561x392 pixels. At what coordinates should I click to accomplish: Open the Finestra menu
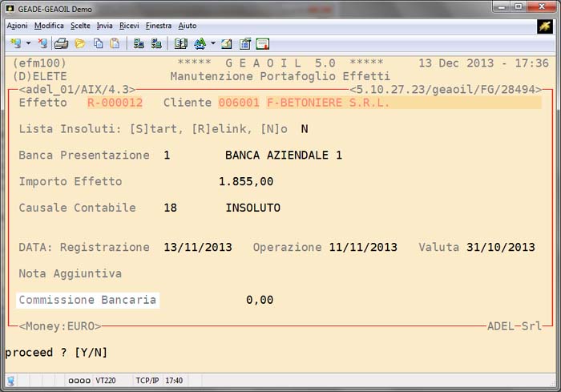pyautogui.click(x=159, y=26)
